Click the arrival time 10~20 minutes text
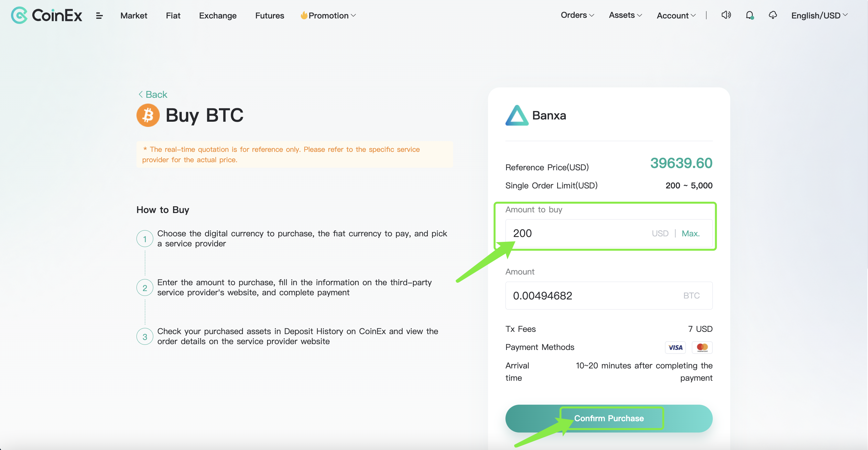 pyautogui.click(x=644, y=372)
